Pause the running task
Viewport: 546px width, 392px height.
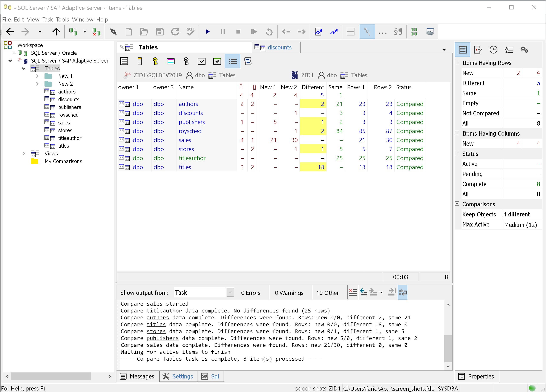pos(223,32)
